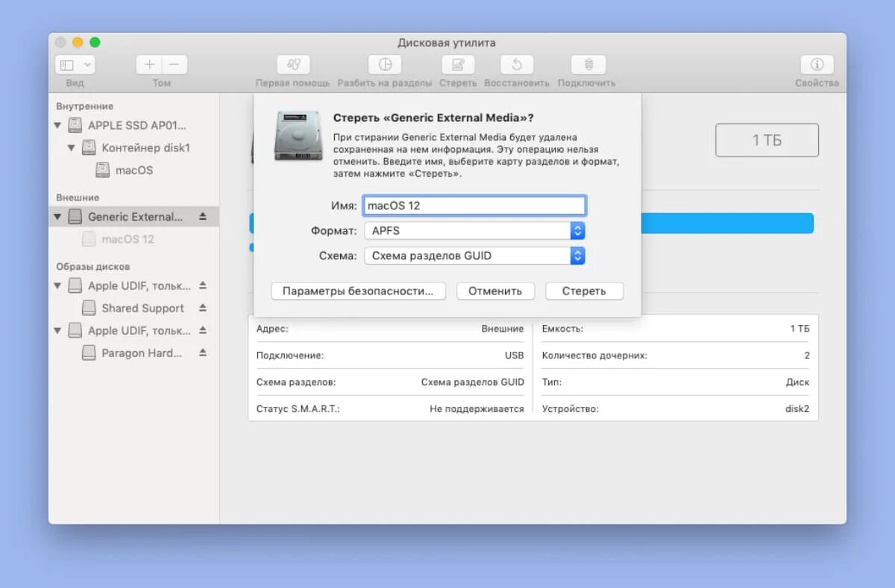
Task: Open Параметры безопасности security options
Action: click(x=358, y=291)
